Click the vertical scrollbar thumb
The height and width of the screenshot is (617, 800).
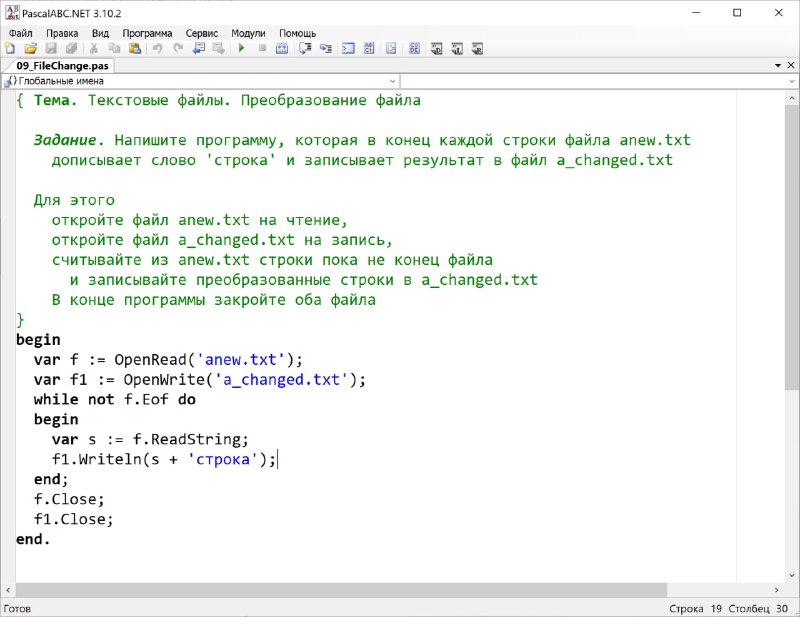pyautogui.click(x=792, y=248)
